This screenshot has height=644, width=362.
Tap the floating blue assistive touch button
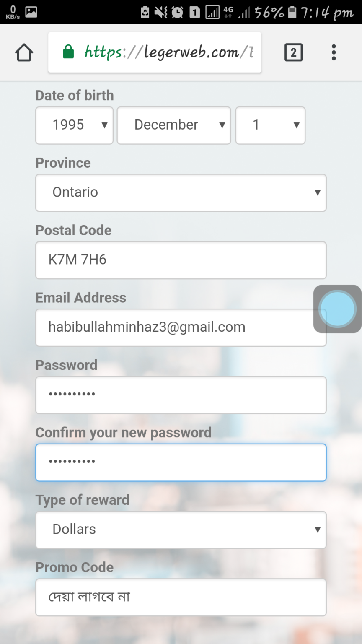pos(337,309)
